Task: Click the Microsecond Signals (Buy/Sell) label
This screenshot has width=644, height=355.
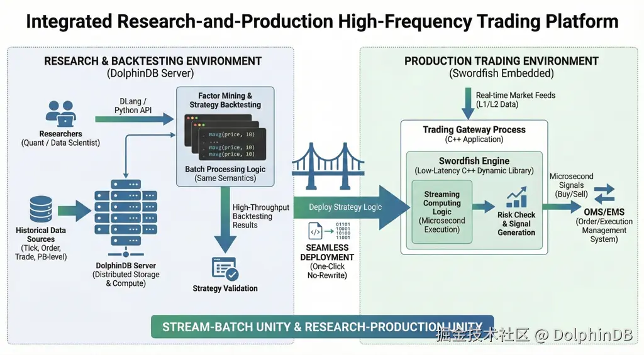Action: click(571, 185)
